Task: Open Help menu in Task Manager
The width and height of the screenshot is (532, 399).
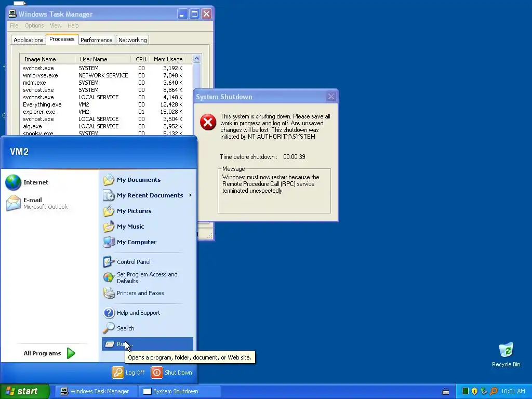Action: pos(73,25)
